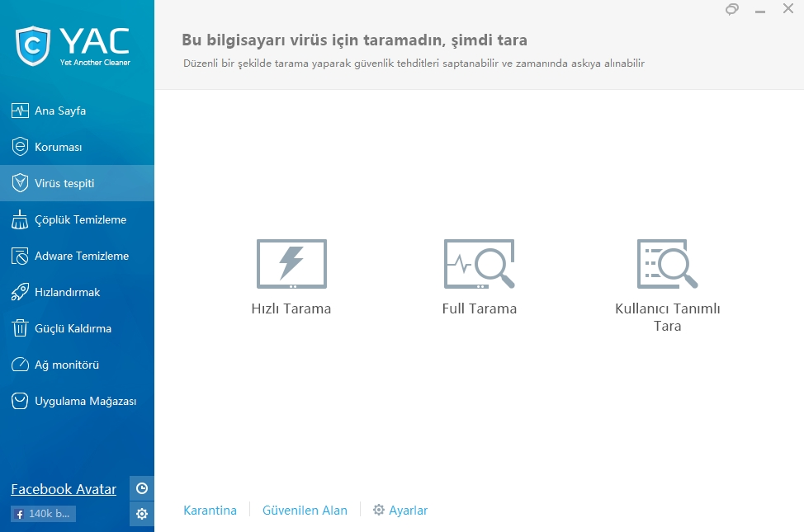
Task: Click the Koruması shield icon
Action: coord(20,147)
